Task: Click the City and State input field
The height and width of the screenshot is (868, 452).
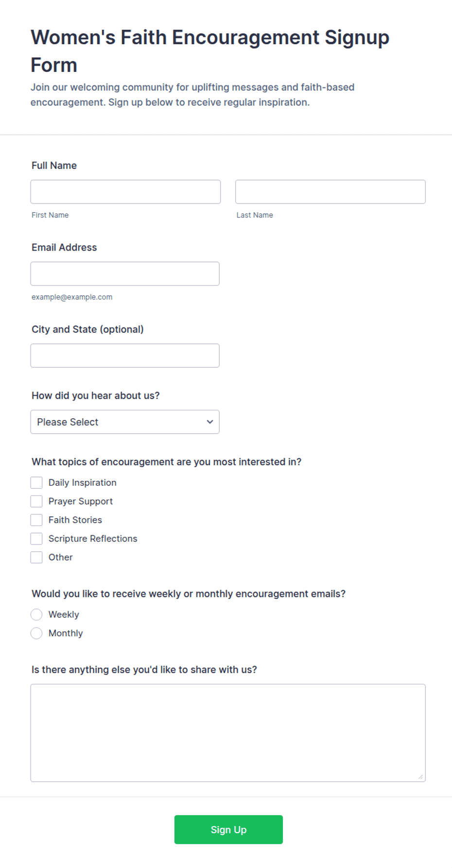Action: (x=125, y=356)
